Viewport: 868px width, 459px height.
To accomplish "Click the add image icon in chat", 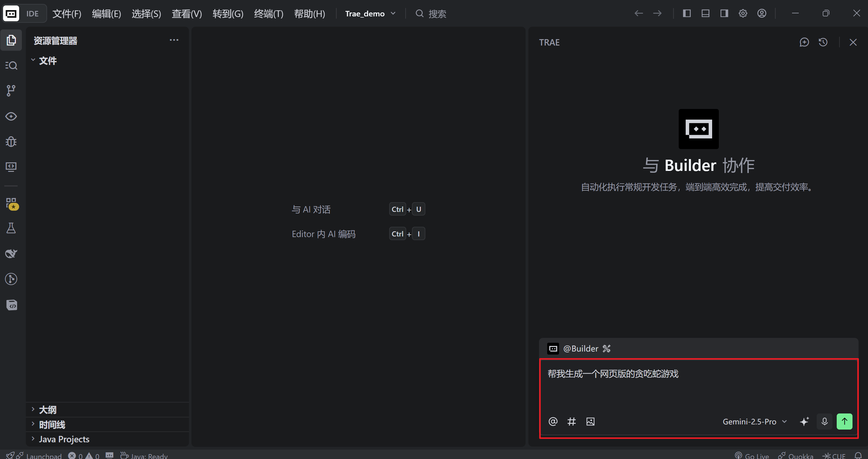I will pos(590,421).
